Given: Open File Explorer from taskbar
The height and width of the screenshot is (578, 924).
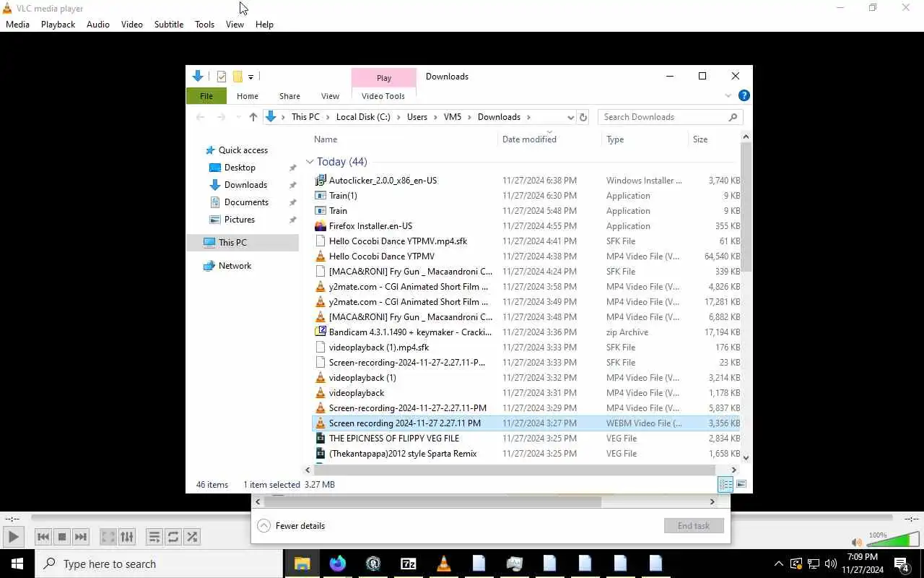Looking at the screenshot, I should point(302,564).
